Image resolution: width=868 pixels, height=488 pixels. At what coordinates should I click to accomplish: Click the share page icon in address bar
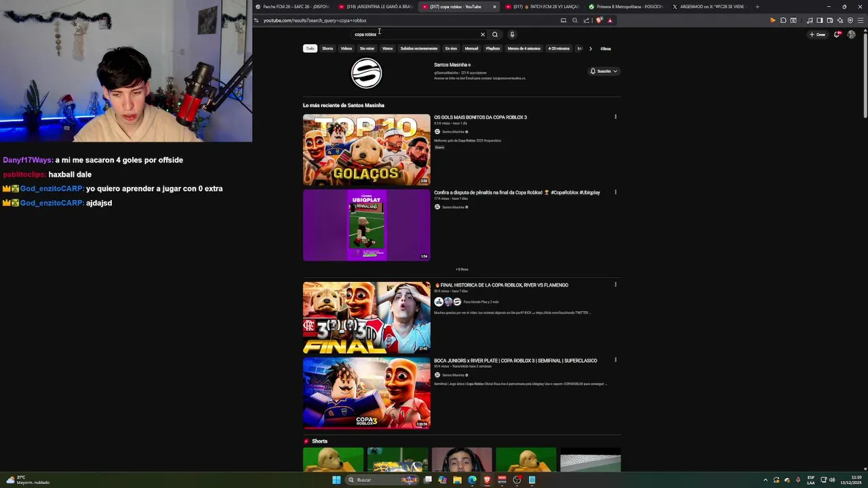tap(587, 20)
